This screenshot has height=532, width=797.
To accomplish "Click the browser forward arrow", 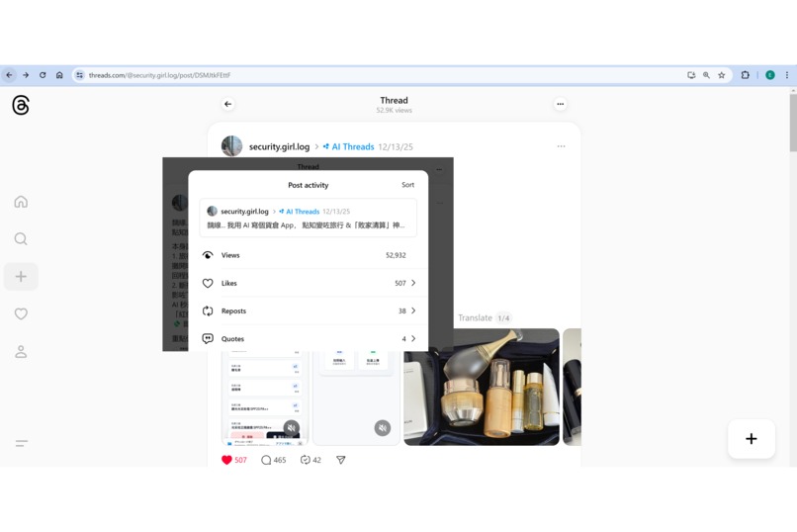I will pos(26,75).
